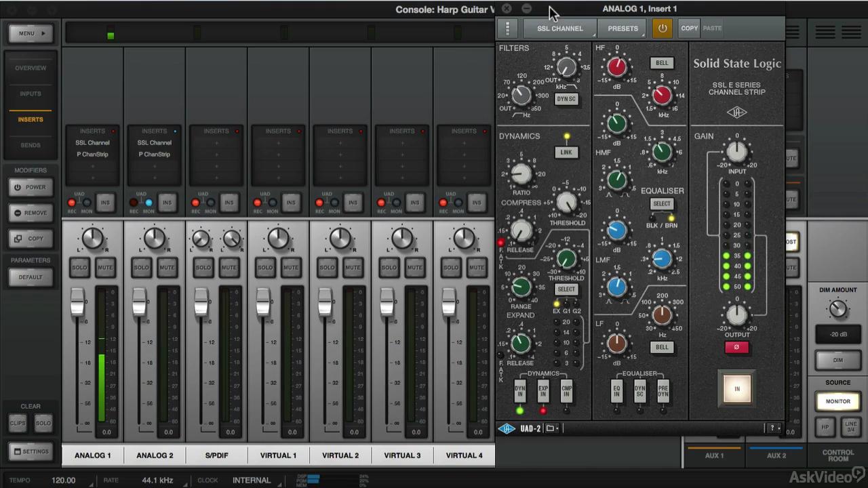Mute the ANALOG 2 channel
Screen dimensions: 868x488
[167, 268]
